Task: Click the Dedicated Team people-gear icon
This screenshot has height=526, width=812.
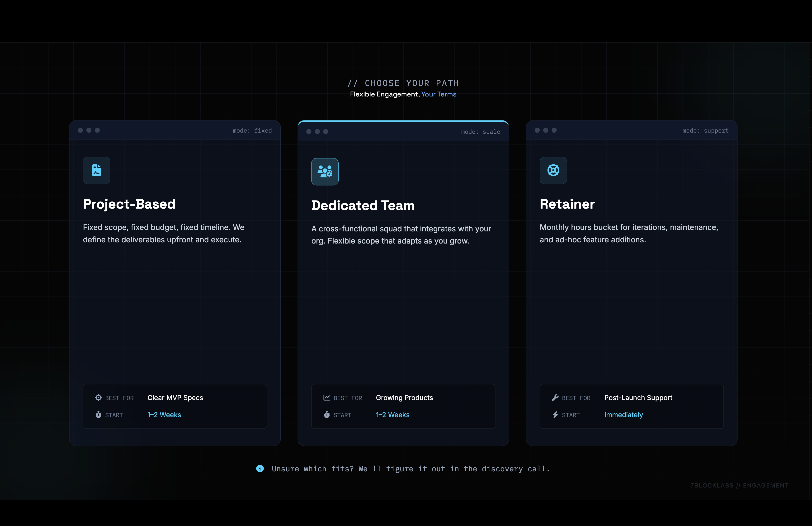Action: point(325,171)
